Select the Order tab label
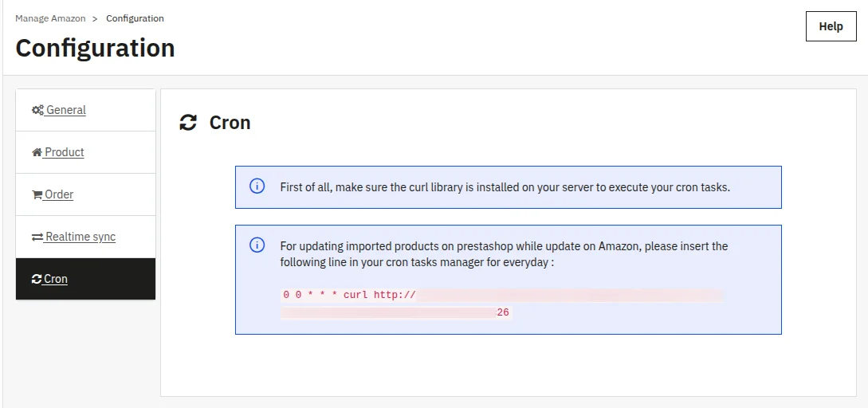This screenshot has width=868, height=408. [59, 194]
